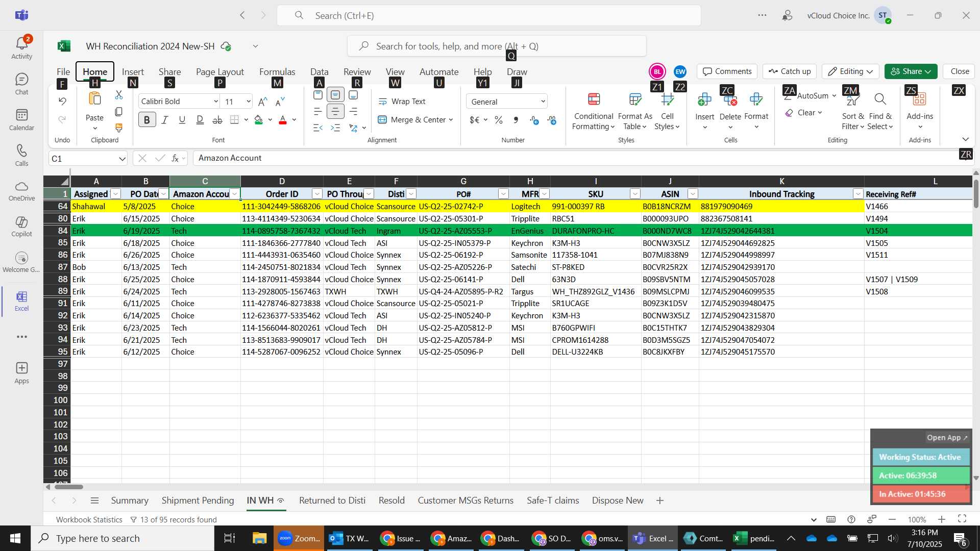
Task: Click Workbook Statistics in status bar
Action: click(x=89, y=519)
